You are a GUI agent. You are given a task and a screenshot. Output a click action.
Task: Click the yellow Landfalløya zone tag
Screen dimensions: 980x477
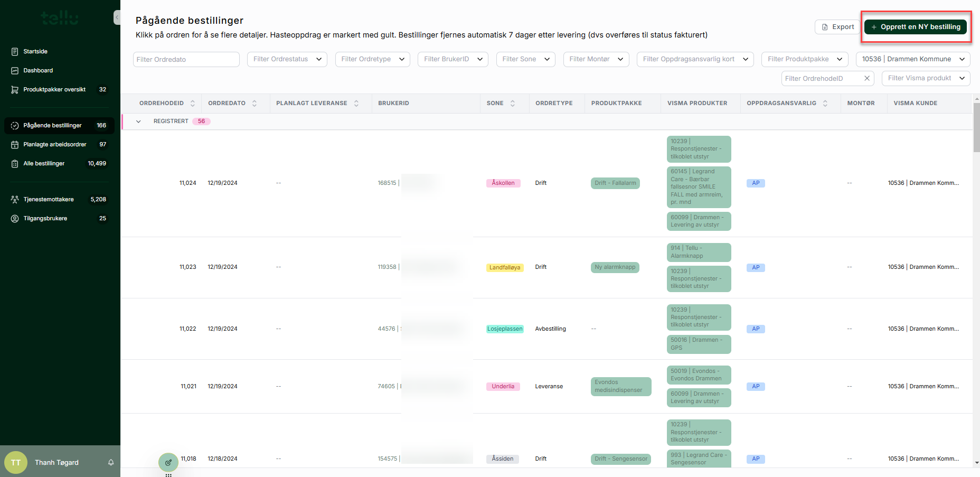click(x=504, y=267)
